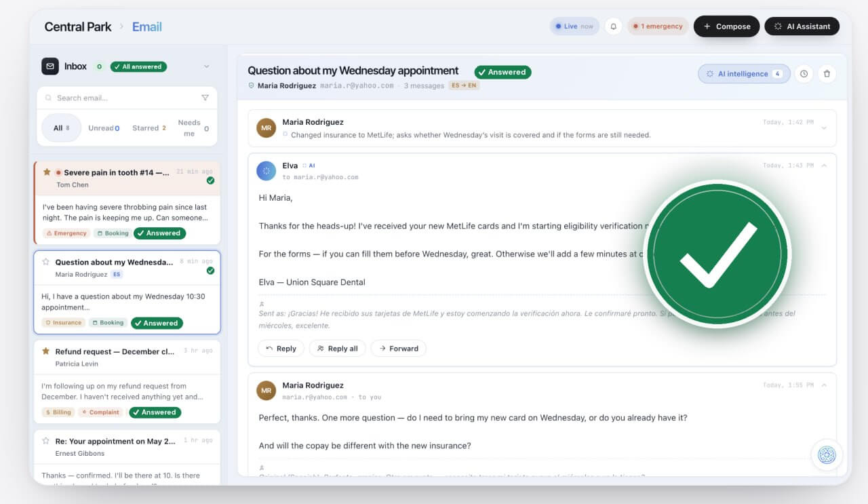868x504 pixels.
Task: Forward the Elva message
Action: click(398, 349)
